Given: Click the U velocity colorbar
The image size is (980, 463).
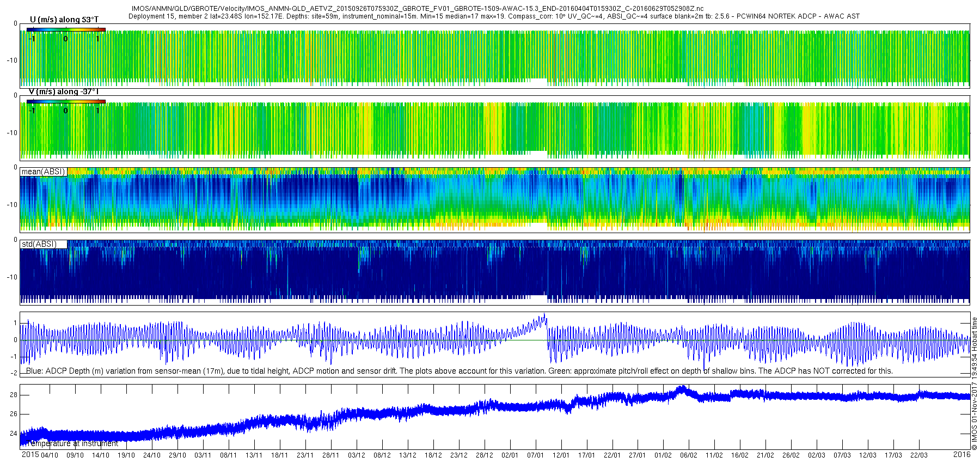Looking at the screenshot, I should click(66, 29).
